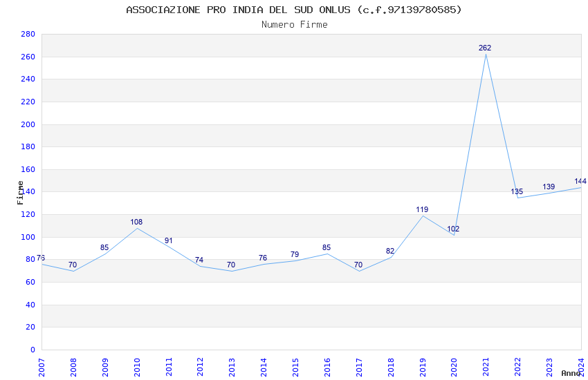Screen dimensions: 588x380
Task: Click the 2011 year tick label
Action: [169, 367]
